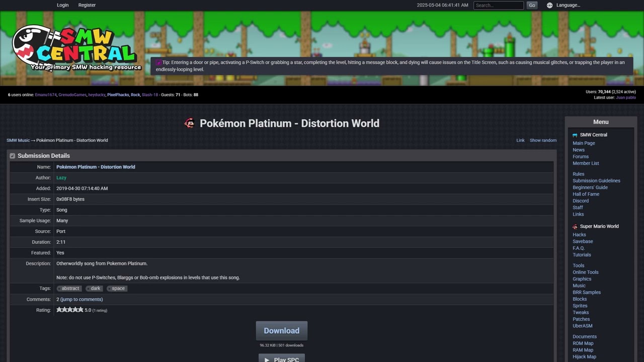
Task: Open Staff in the menu
Action: pyautogui.click(x=578, y=207)
